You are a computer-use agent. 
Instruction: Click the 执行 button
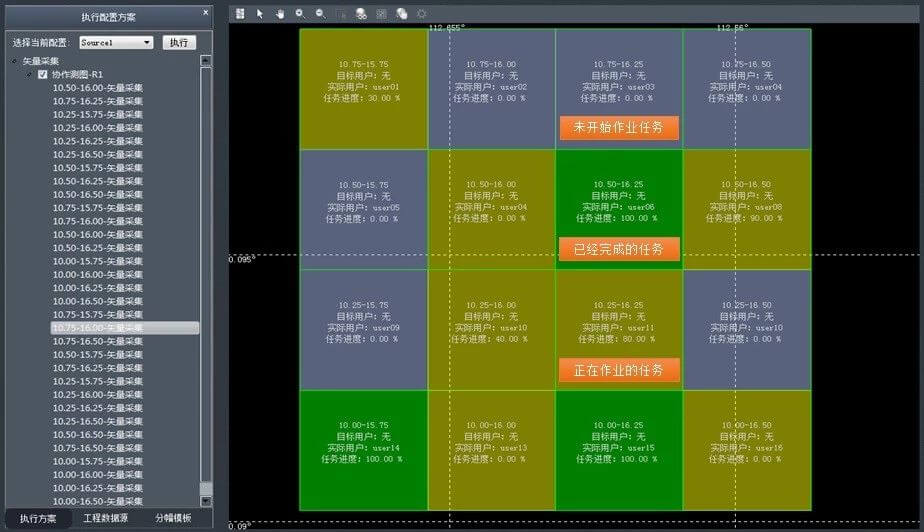tap(179, 43)
